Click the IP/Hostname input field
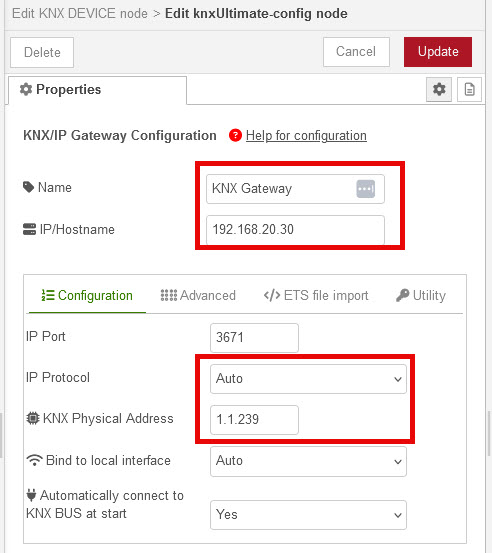The width and height of the screenshot is (492, 553). [295, 230]
